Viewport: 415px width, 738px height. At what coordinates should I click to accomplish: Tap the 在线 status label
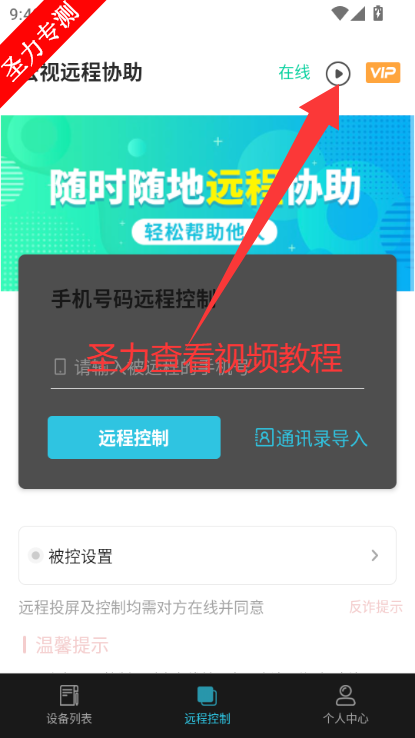point(295,73)
